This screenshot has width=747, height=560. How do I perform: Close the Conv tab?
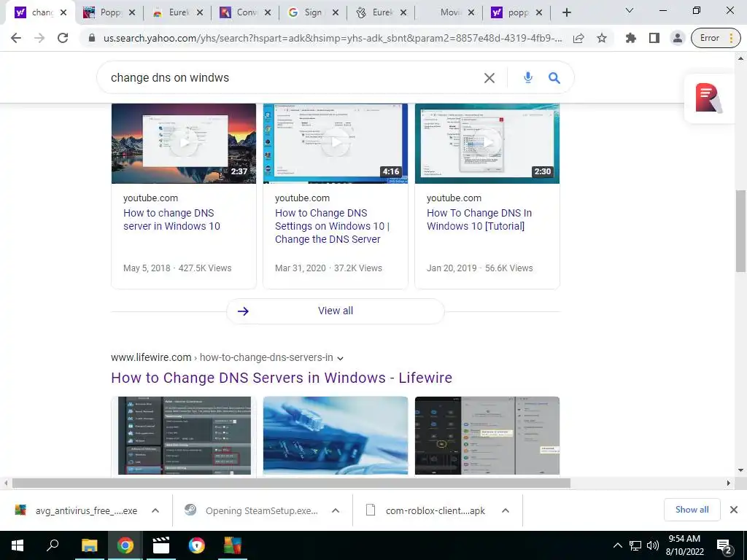[x=268, y=13]
